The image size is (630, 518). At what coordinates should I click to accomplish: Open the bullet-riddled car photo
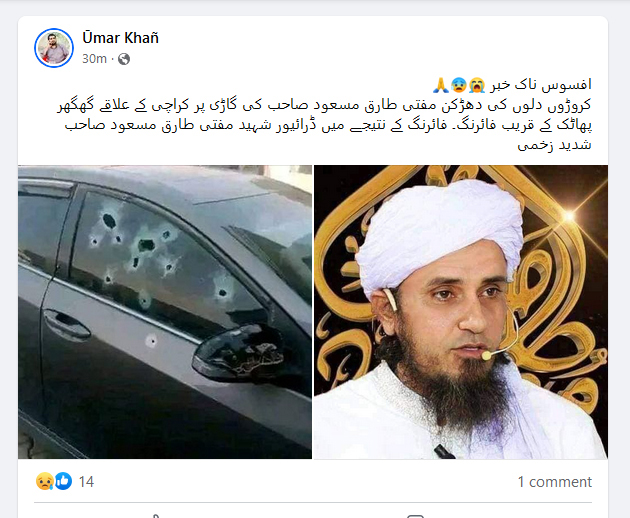[x=165, y=312]
